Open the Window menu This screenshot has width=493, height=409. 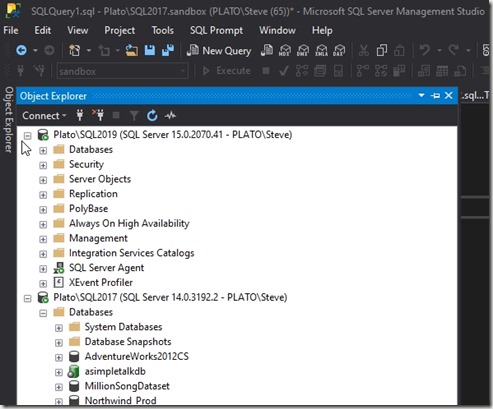pyautogui.click(x=277, y=30)
